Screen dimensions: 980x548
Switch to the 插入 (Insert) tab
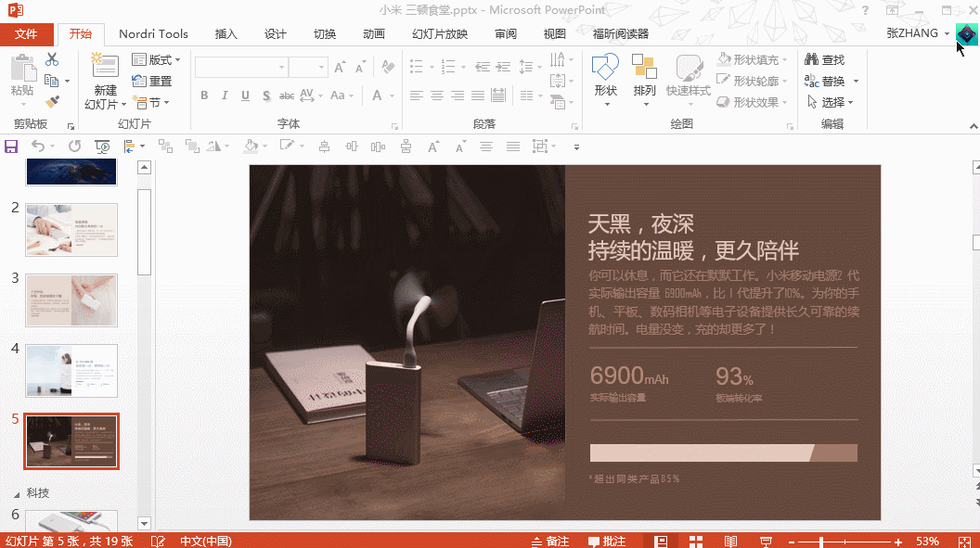[226, 34]
